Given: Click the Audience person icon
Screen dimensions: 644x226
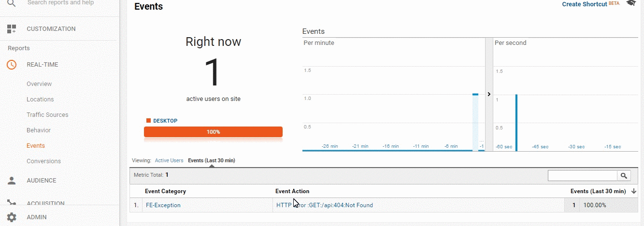Looking at the screenshot, I should click(x=12, y=181).
